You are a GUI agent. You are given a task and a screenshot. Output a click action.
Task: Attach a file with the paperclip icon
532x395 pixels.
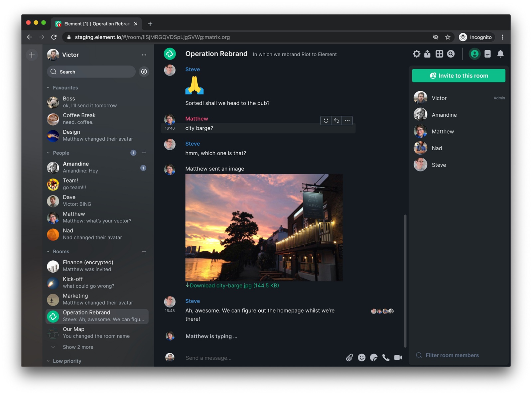click(x=349, y=358)
